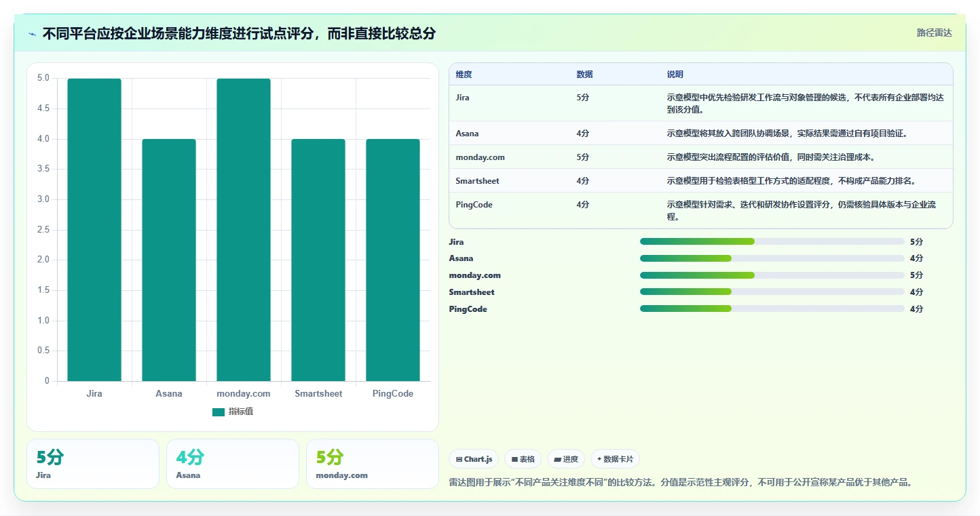Screen dimensions: 980x516
Task: Click the PingCode x-axis label under the chart
Action: [393, 393]
